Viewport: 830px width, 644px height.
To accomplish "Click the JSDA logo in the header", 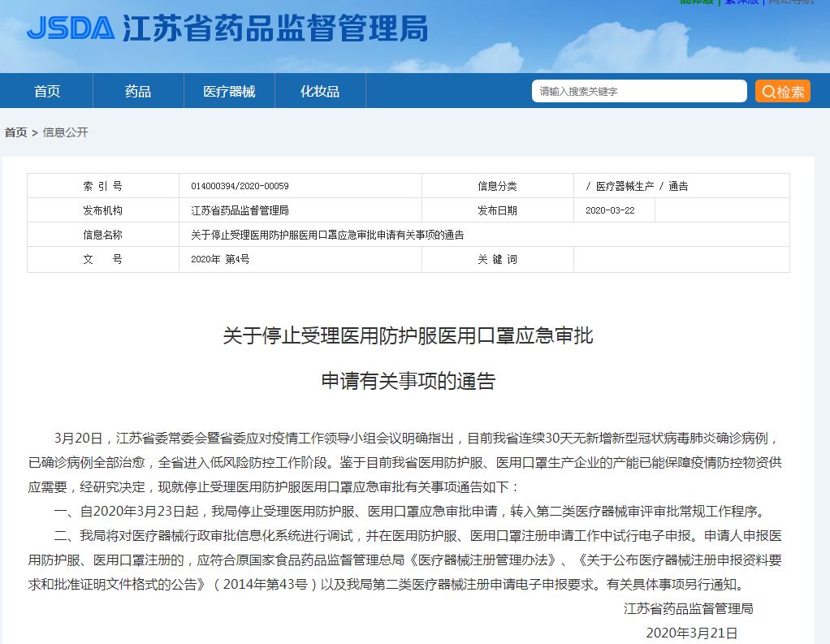I will [71, 28].
